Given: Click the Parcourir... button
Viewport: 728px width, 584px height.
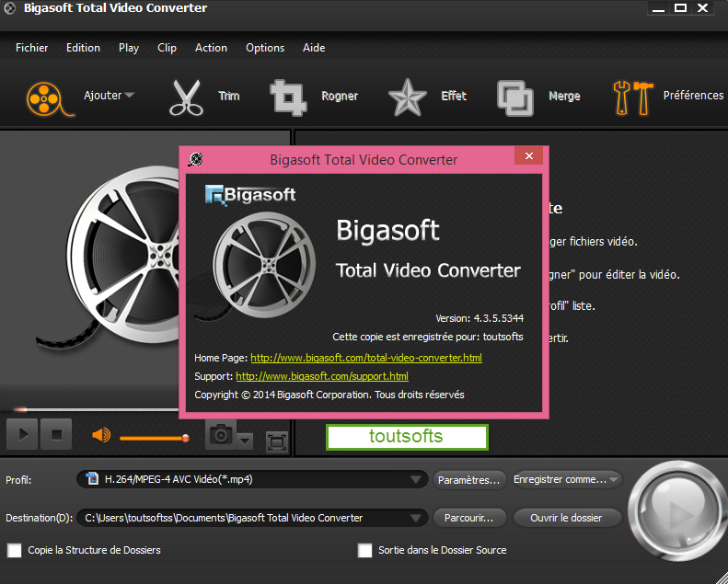Looking at the screenshot, I should [x=469, y=518].
